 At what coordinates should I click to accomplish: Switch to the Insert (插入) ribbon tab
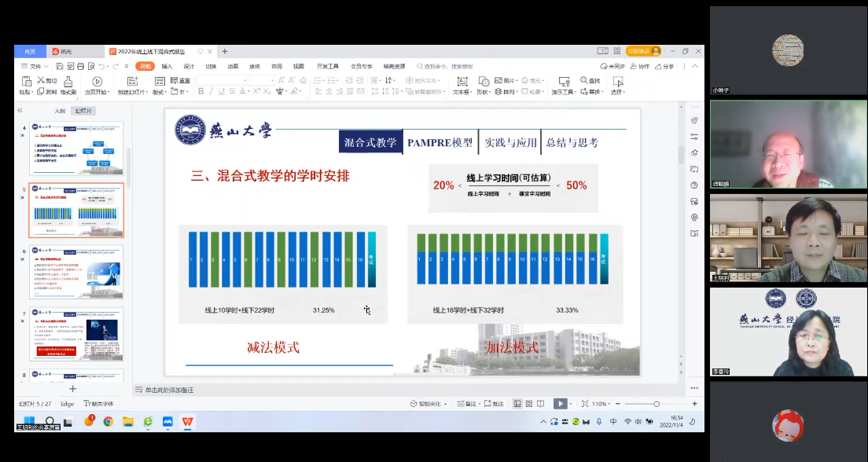(167, 67)
